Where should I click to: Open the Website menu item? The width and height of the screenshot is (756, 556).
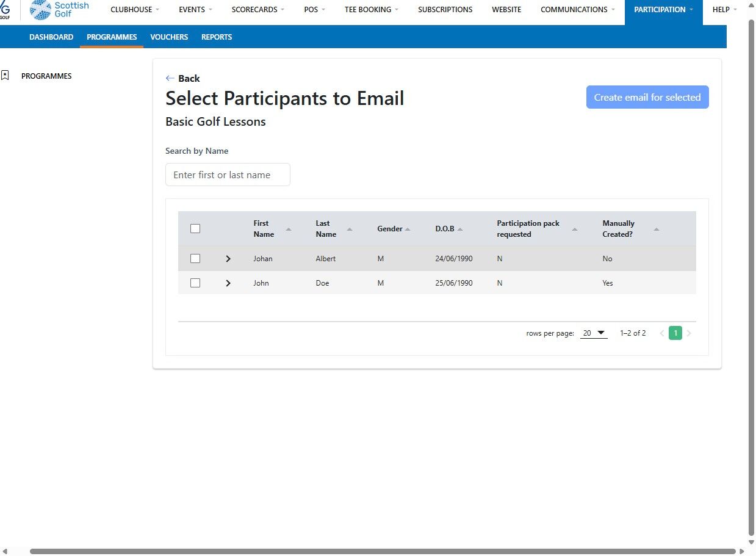[x=506, y=10]
